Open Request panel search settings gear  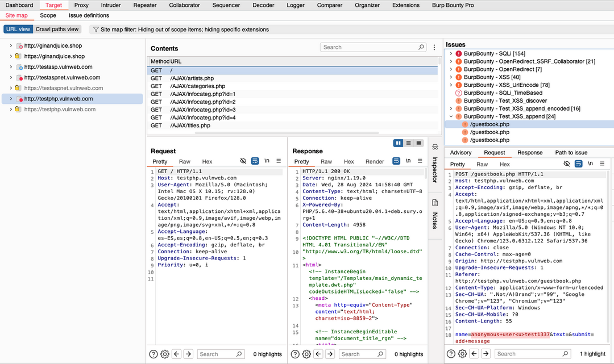click(x=165, y=354)
